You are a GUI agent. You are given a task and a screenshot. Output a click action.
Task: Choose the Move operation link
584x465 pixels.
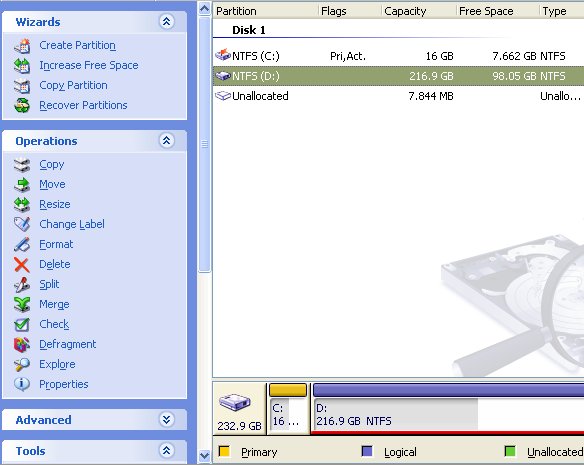[52, 184]
